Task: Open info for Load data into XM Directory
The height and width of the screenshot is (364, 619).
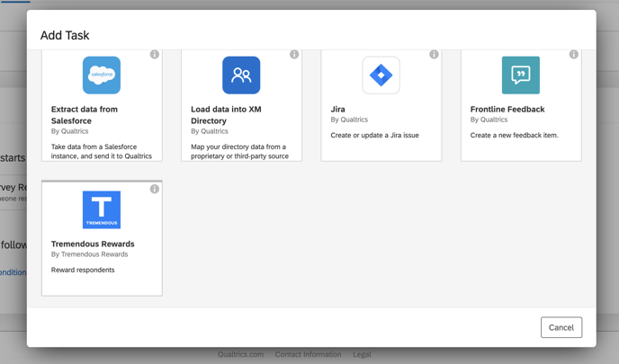Action: click(294, 55)
